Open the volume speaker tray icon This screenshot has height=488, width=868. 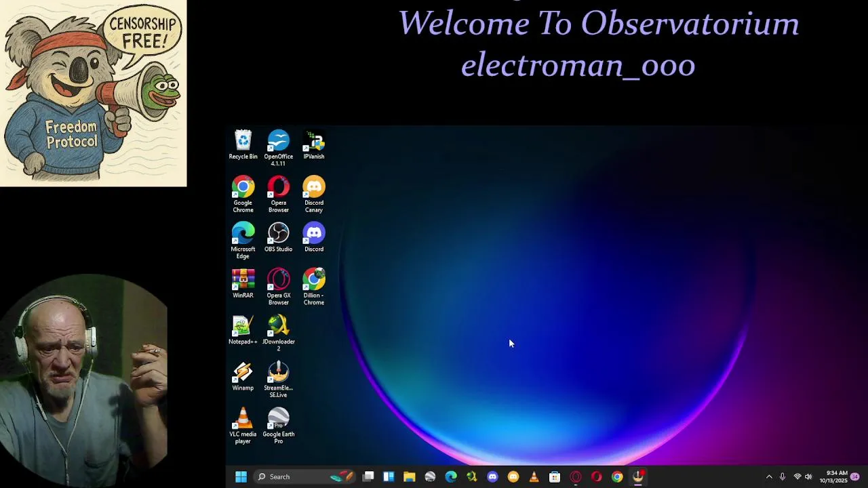(x=808, y=476)
